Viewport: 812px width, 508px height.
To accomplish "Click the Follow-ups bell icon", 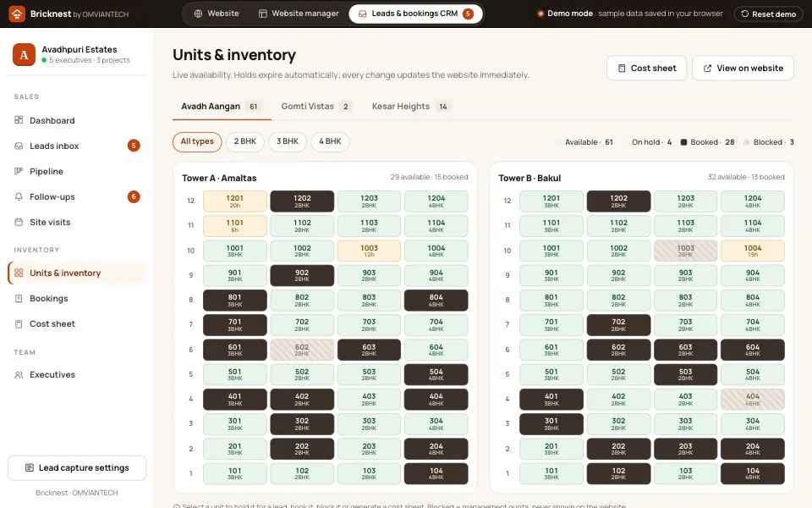I will pyautogui.click(x=19, y=196).
